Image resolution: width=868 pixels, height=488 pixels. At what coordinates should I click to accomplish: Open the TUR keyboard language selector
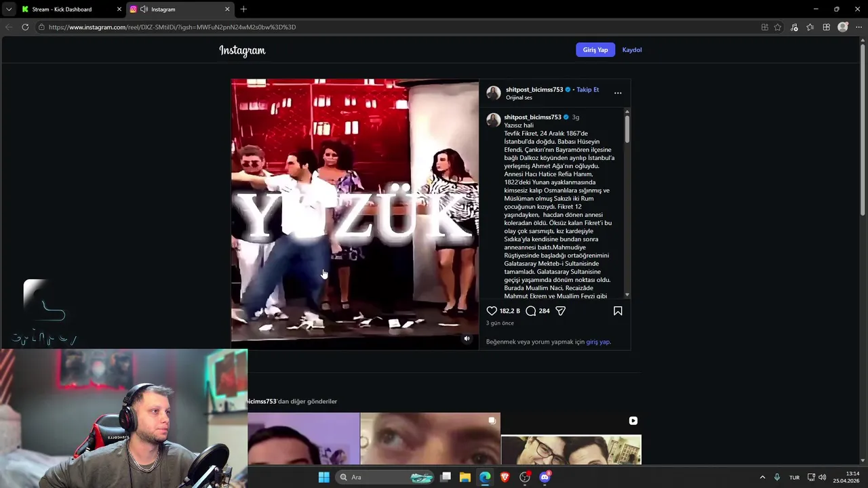coord(794,477)
